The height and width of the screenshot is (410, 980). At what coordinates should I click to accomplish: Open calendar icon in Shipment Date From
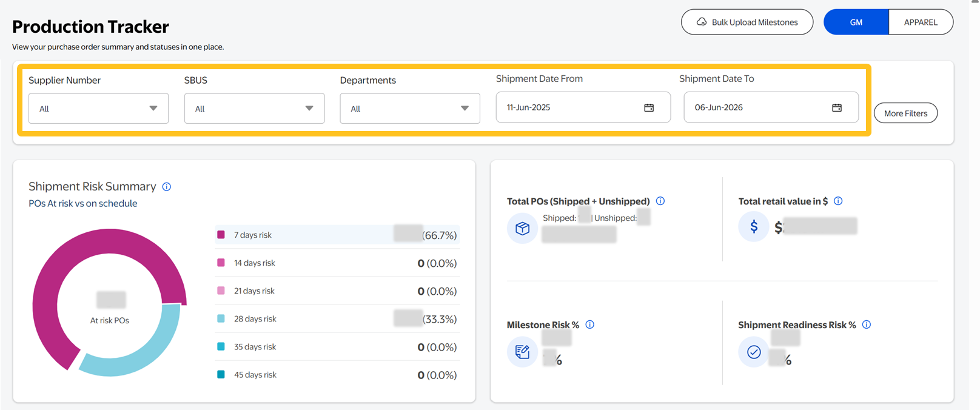(649, 107)
